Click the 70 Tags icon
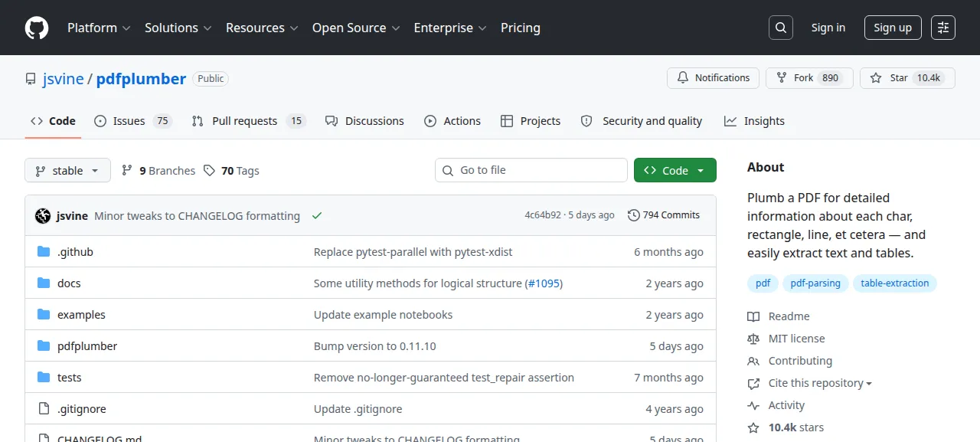980x442 pixels. click(209, 171)
